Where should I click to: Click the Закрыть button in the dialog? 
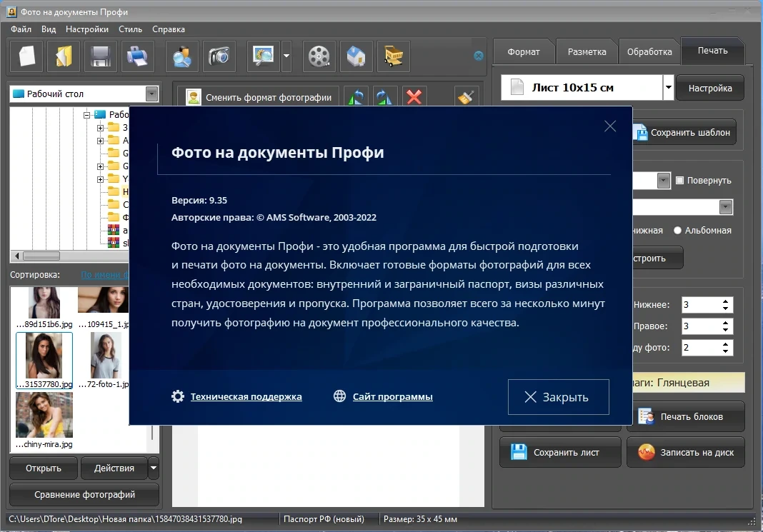point(559,397)
